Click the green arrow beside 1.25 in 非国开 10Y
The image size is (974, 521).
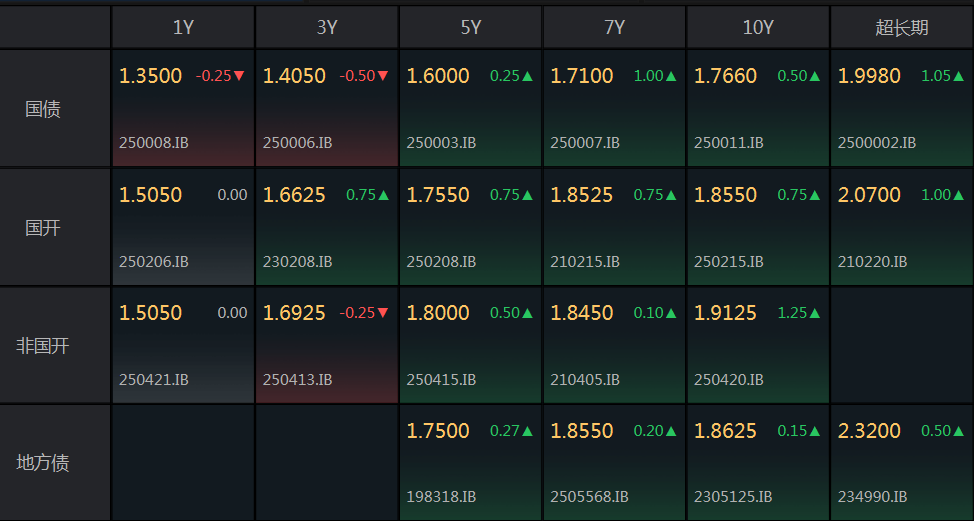[x=815, y=313]
